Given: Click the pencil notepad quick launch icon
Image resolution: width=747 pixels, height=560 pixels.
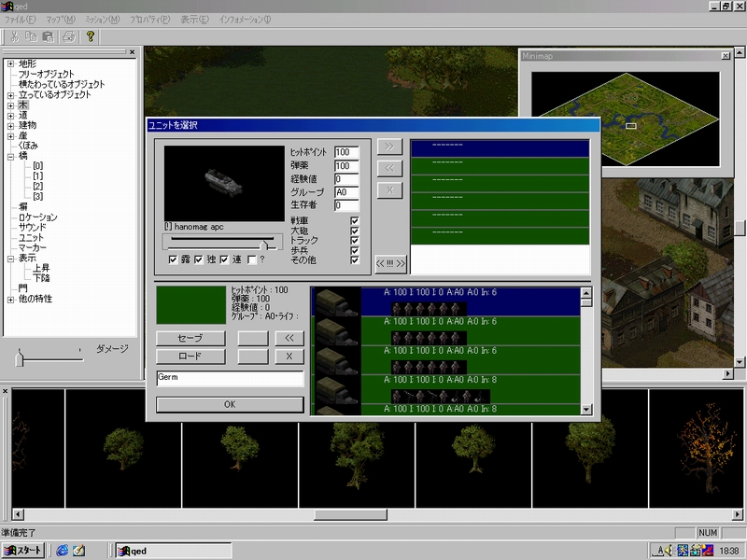Looking at the screenshot, I should pyautogui.click(x=78, y=551).
